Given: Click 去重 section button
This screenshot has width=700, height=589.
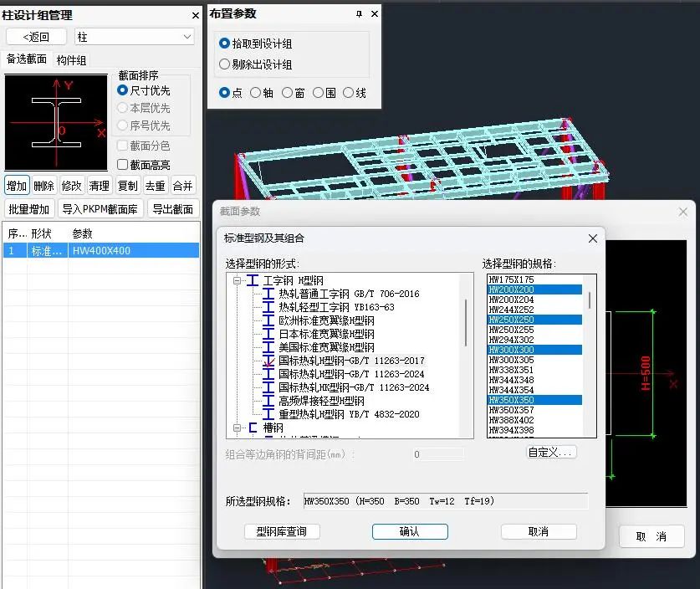Looking at the screenshot, I should pos(155,186).
